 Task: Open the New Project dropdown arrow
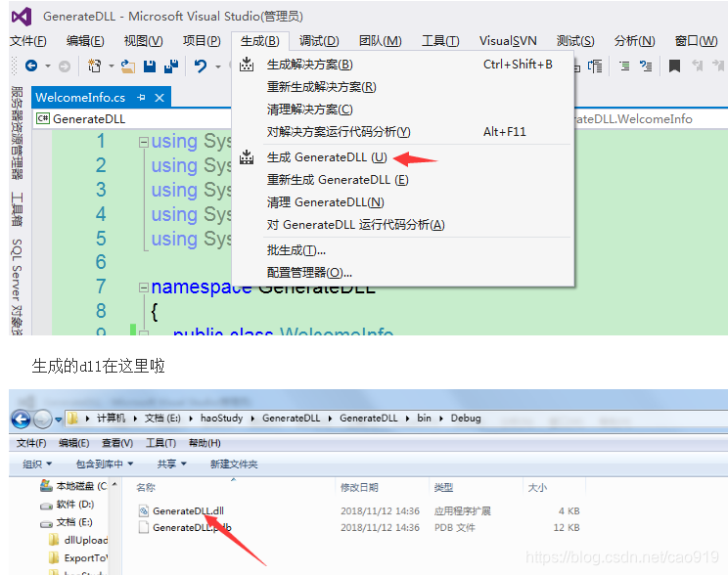(x=111, y=66)
